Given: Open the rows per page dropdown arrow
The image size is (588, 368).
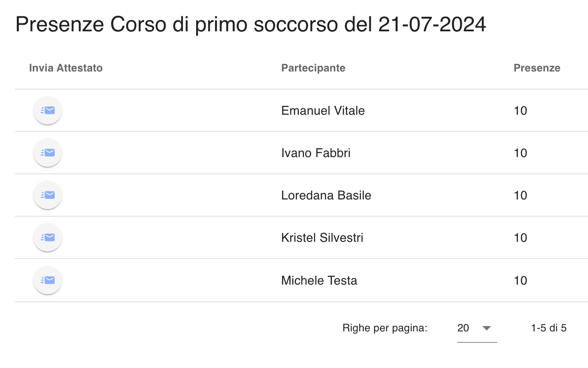Looking at the screenshot, I should click(487, 328).
